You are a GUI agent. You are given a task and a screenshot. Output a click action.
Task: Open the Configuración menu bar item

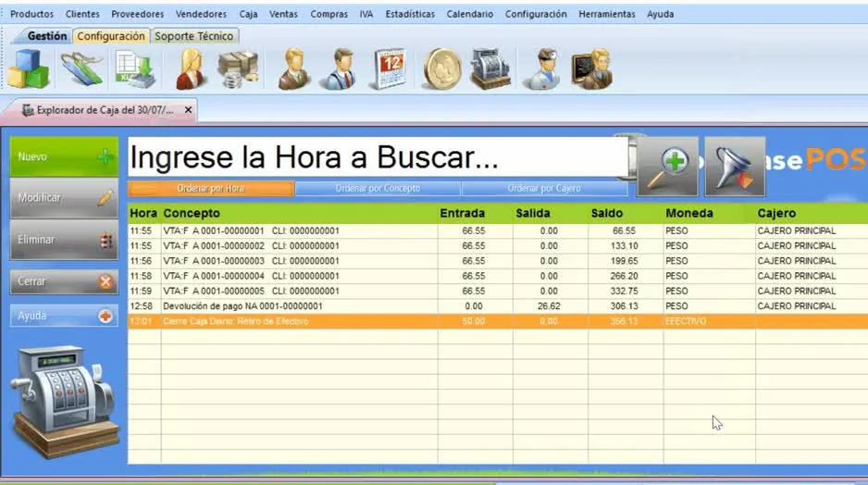(536, 14)
